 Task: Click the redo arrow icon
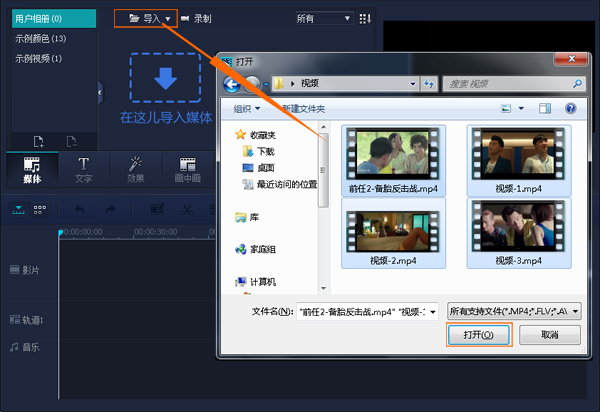[110, 210]
